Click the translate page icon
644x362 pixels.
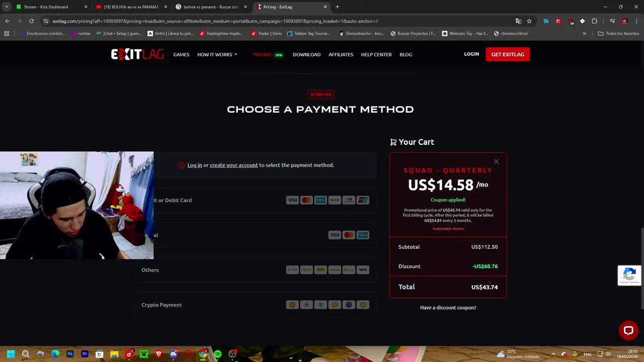[518, 21]
